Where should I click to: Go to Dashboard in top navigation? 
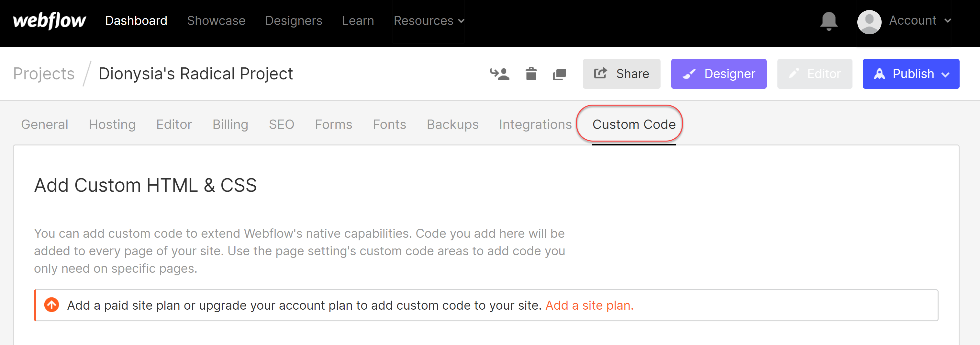click(x=136, y=20)
